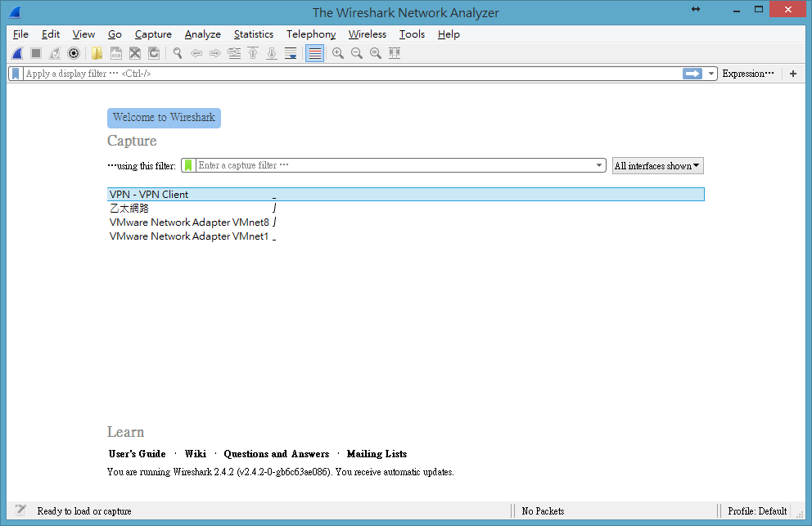Open the Mailing Lists link

(377, 454)
